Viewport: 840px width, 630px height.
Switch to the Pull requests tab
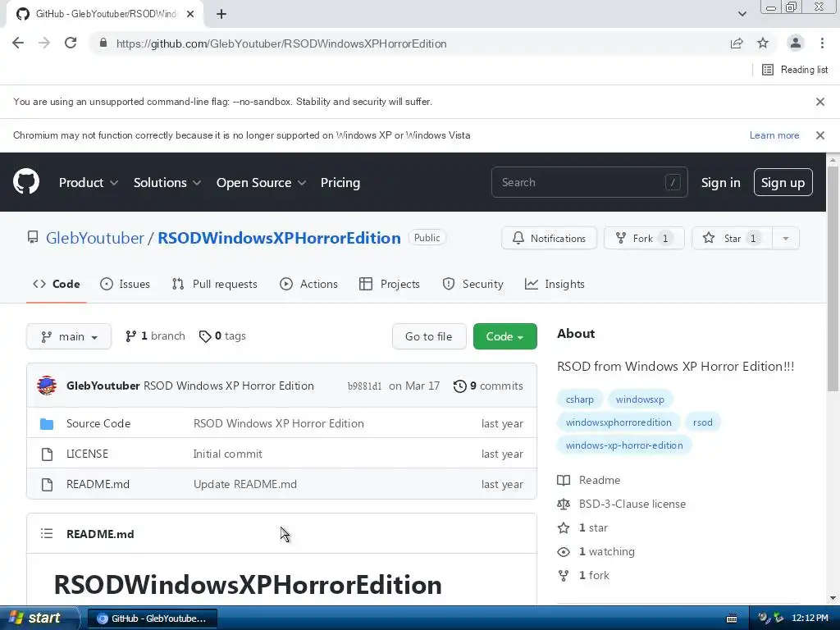(214, 284)
